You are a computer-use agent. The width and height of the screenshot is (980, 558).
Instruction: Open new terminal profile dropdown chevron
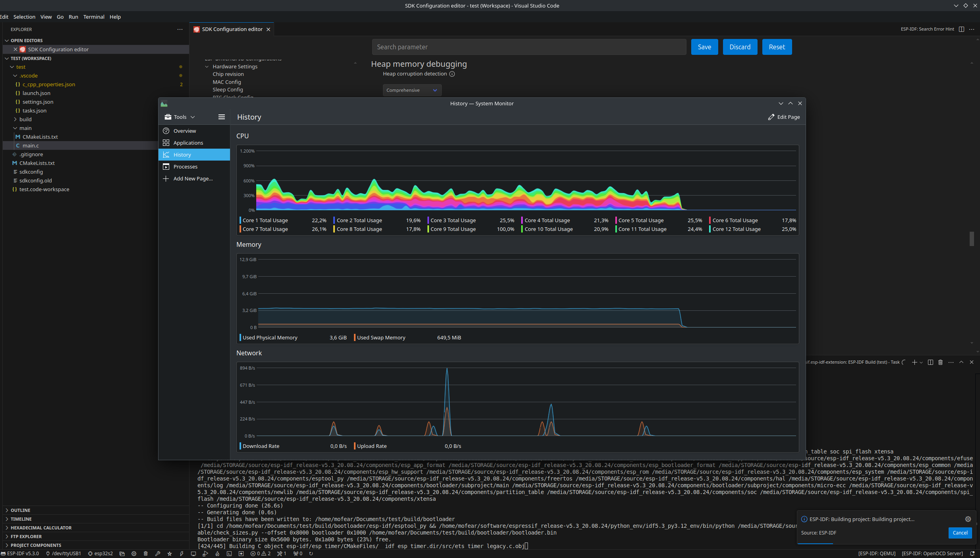tap(921, 362)
